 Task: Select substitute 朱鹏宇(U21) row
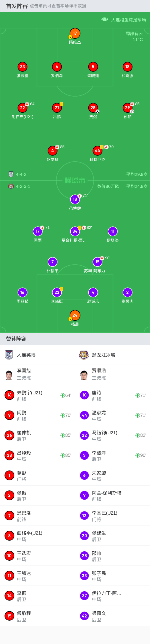[37, 395]
